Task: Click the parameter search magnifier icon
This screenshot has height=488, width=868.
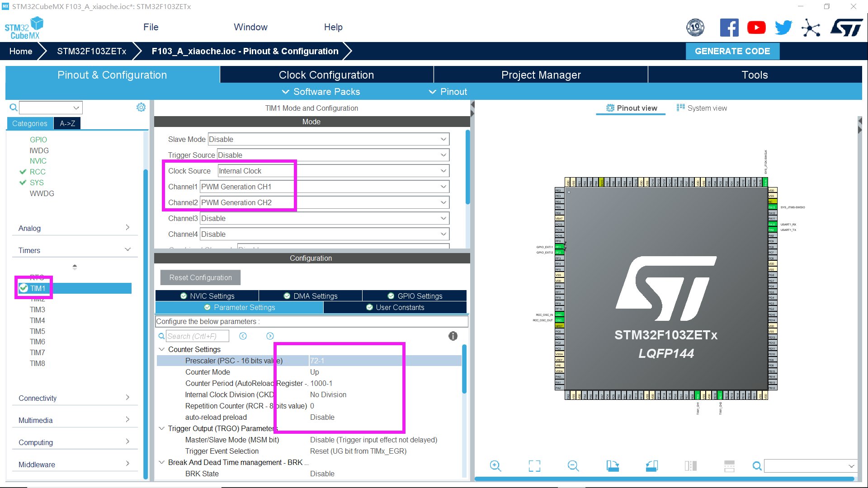Action: coord(161,336)
